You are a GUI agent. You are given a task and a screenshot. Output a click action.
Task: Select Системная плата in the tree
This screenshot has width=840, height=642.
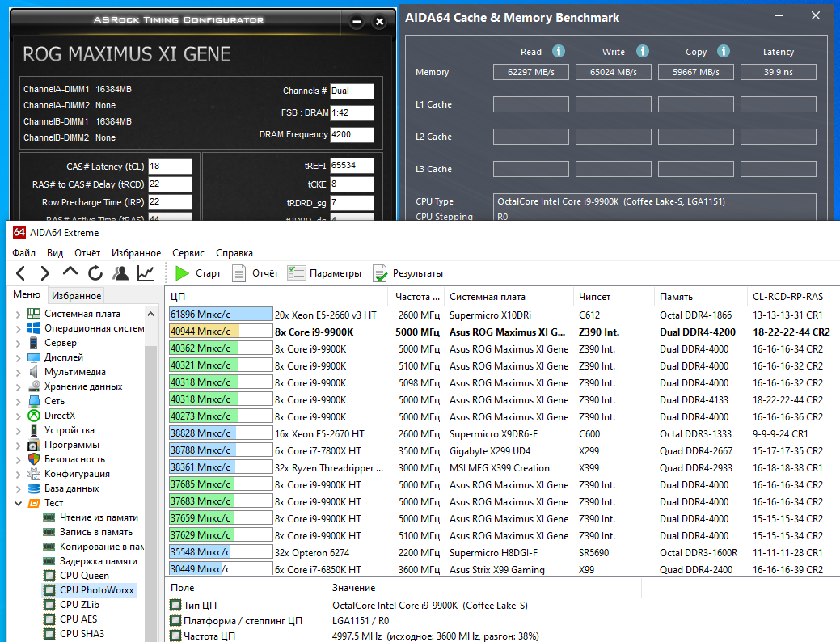pos(82,314)
